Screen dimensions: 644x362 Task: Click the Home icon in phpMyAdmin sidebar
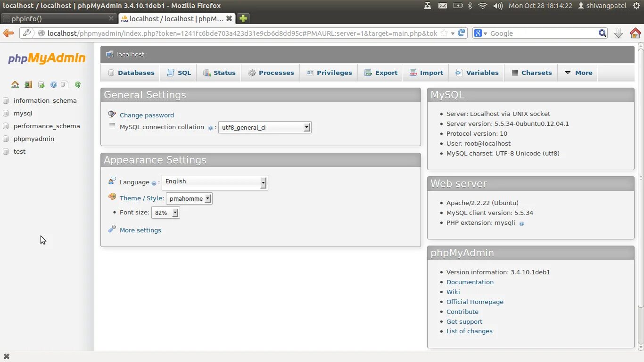[15, 85]
